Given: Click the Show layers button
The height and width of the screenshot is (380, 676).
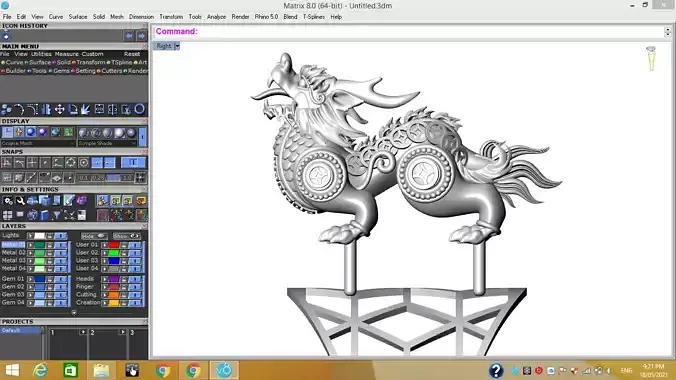Looking at the screenshot, I should point(126,236).
